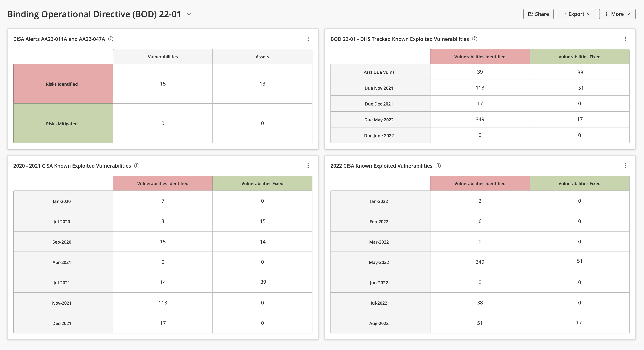This screenshot has width=644, height=350.
Task: Click Vulnerabilities Identified header in 2020 - 2021 widget
Action: pos(163,183)
